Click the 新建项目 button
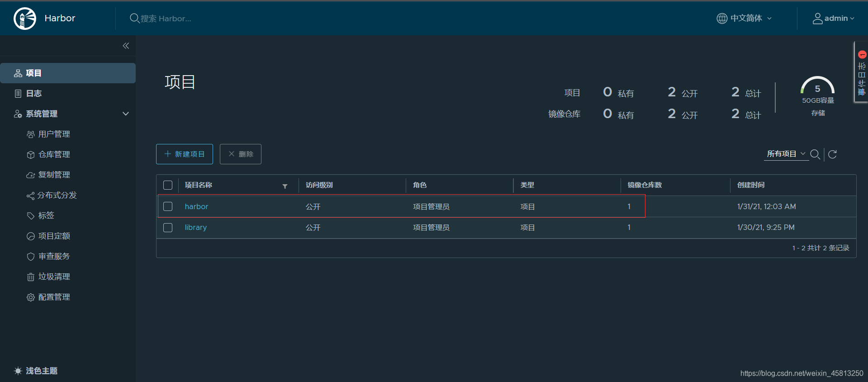 tap(185, 154)
